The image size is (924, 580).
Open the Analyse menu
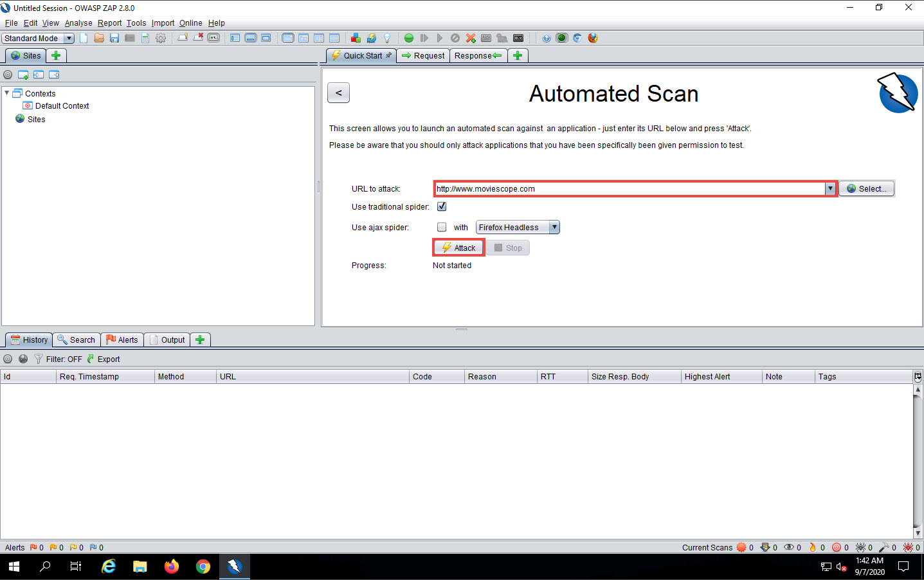click(x=78, y=23)
